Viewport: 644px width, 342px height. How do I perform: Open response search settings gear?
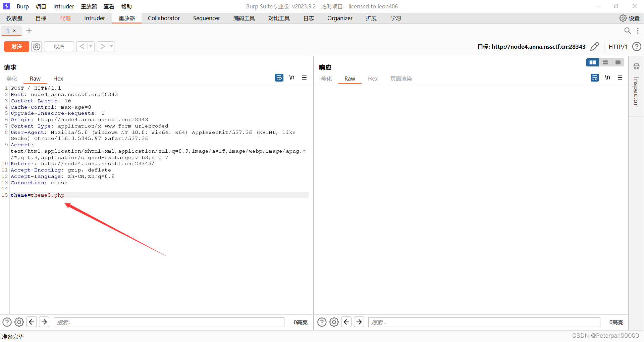pos(334,322)
